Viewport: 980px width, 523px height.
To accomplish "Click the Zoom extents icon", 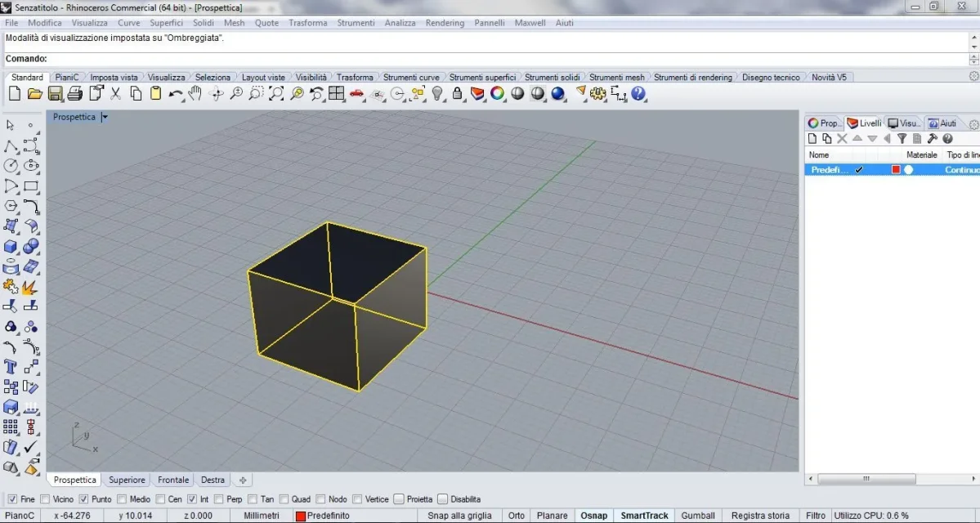I will [x=275, y=94].
